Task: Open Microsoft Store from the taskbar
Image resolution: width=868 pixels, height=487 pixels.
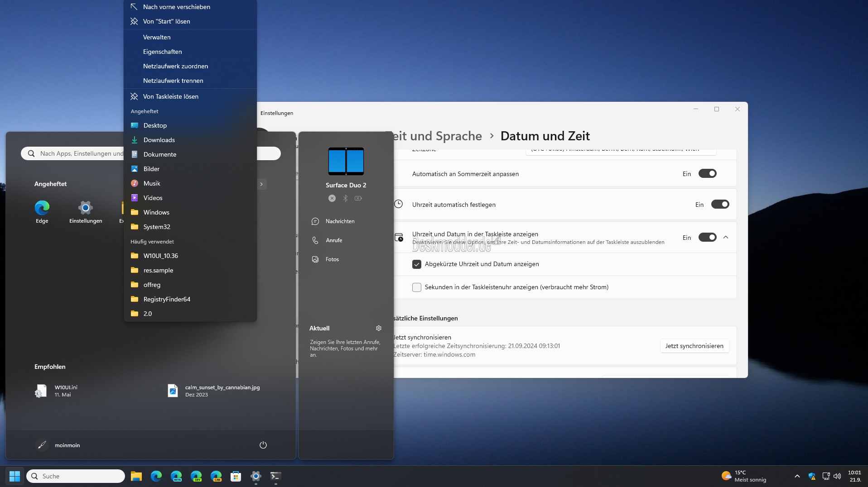Action: (236, 476)
